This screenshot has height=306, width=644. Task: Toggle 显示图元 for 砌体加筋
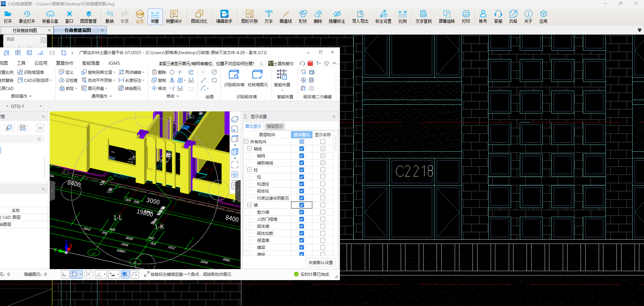click(x=301, y=234)
